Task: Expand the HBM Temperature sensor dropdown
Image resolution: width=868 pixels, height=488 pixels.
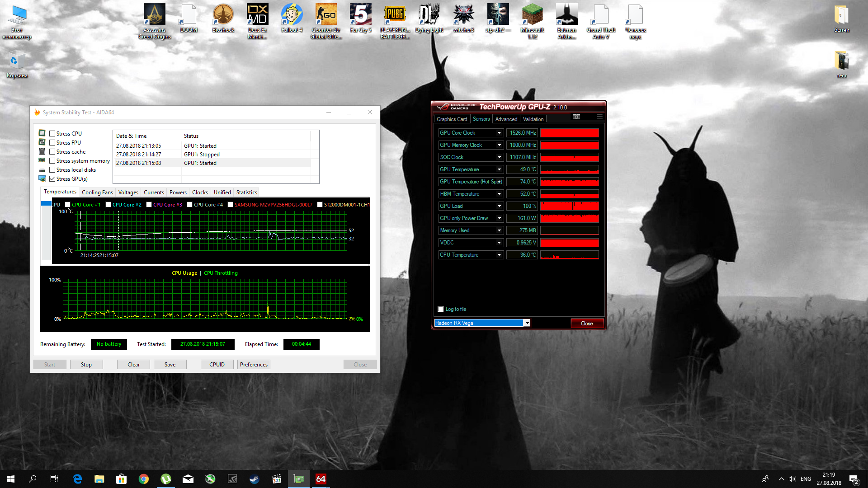Action: coord(499,194)
